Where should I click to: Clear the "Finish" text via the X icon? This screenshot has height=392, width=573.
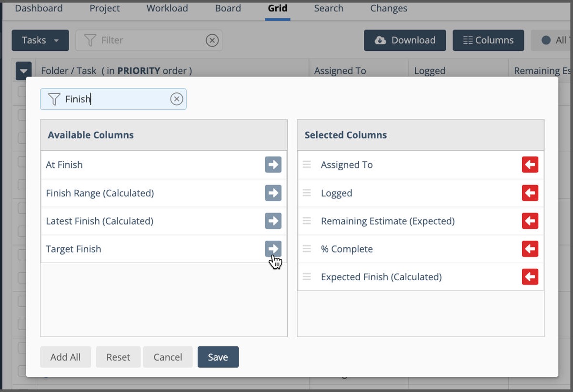(x=177, y=99)
